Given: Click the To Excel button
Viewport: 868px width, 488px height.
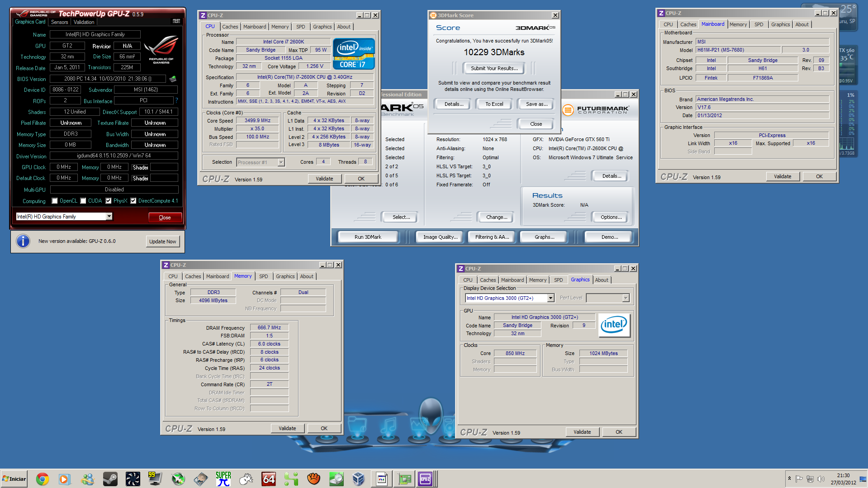Looking at the screenshot, I should click(x=494, y=104).
